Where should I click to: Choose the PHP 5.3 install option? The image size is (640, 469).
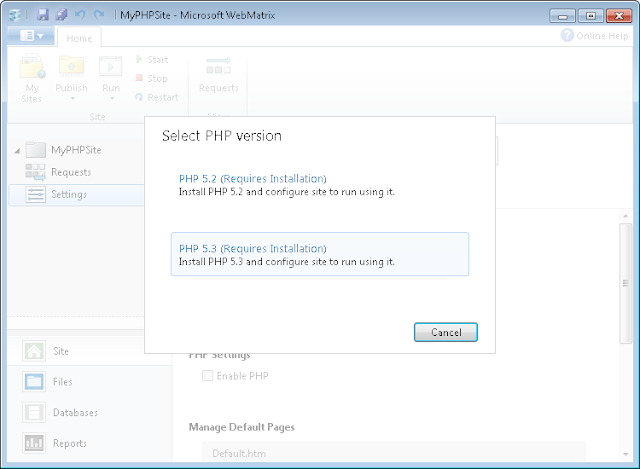320,254
